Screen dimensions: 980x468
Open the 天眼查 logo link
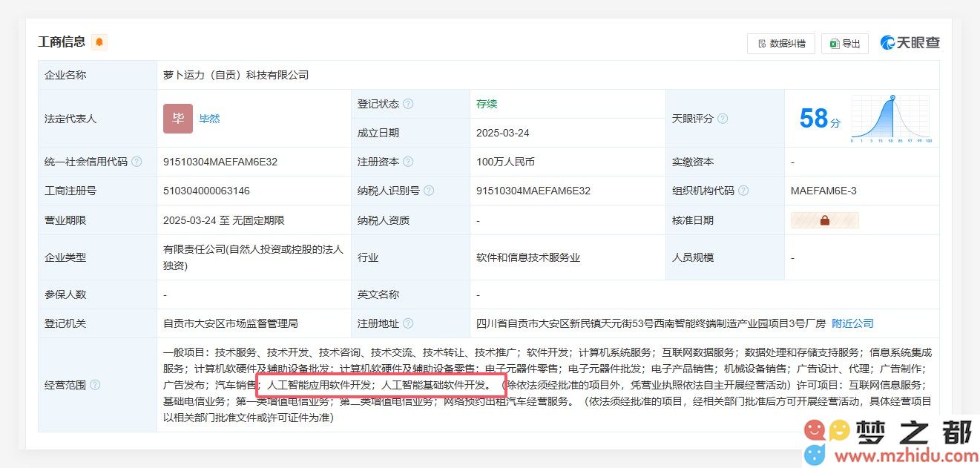910,43
